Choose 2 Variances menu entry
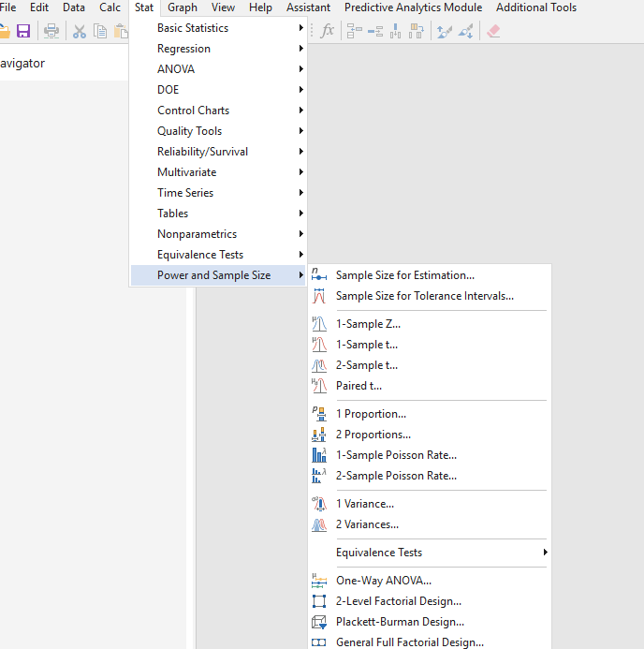This screenshot has height=649, width=644. pyautogui.click(x=430, y=524)
